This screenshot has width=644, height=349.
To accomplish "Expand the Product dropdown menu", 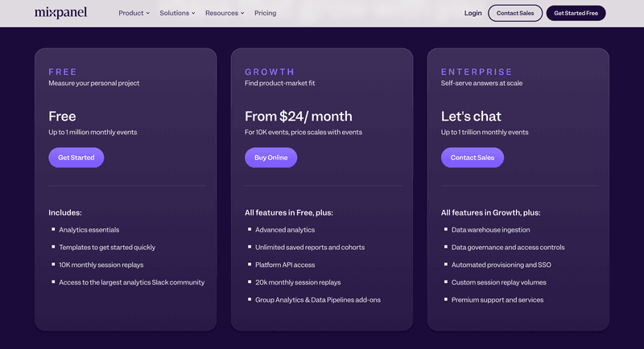I will [134, 13].
